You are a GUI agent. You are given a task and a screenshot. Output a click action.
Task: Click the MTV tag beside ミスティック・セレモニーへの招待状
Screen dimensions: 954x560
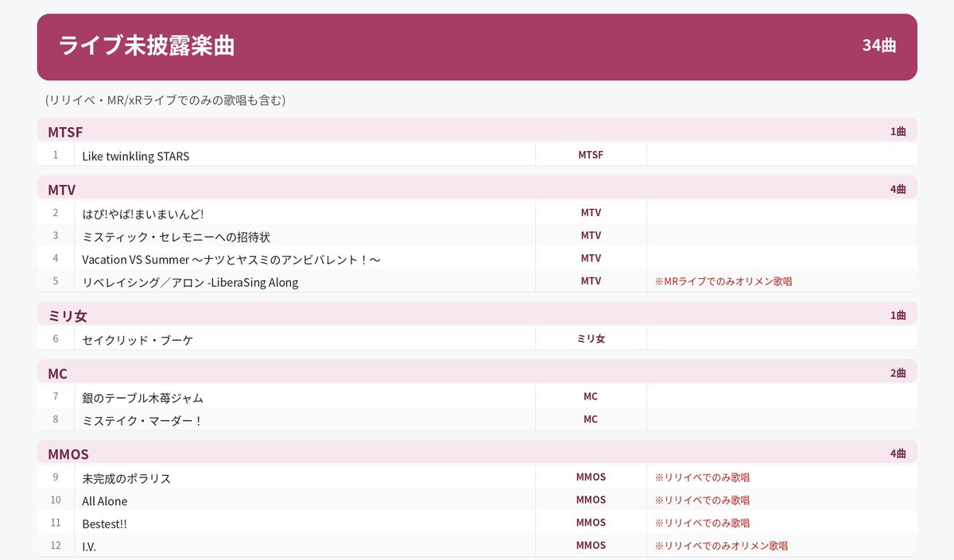(591, 236)
